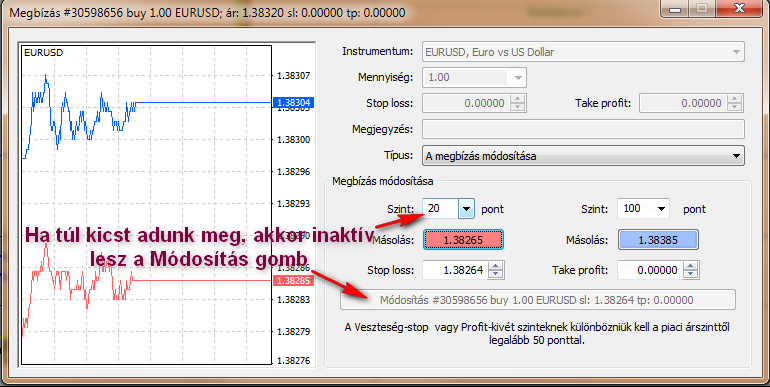Open the Típus order type dropdown
The image size is (770, 387).
tap(583, 156)
